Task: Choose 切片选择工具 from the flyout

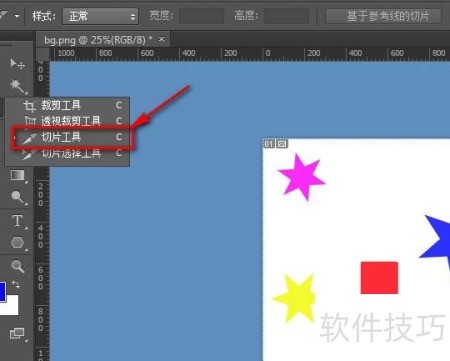Action: tap(67, 153)
